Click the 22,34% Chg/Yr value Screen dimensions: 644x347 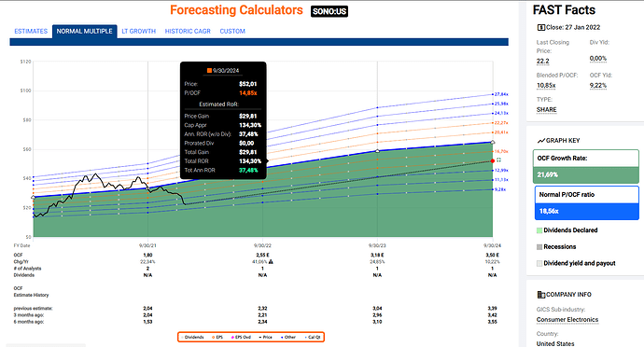click(x=147, y=261)
